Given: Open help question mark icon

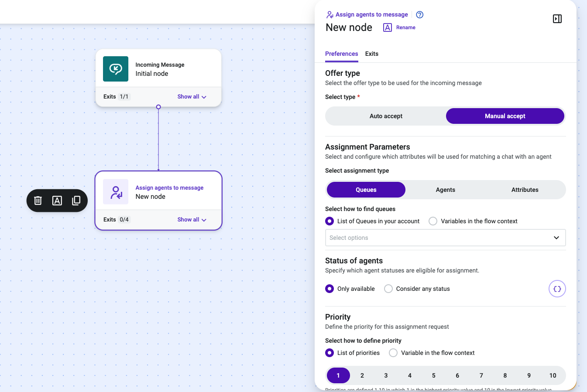Looking at the screenshot, I should [420, 15].
